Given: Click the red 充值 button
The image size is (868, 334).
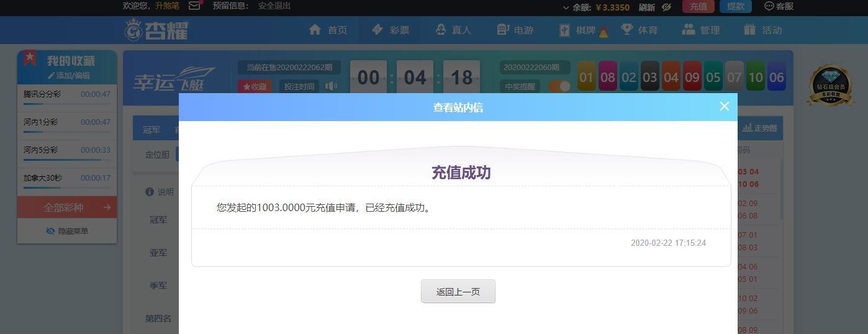Looking at the screenshot, I should (x=698, y=6).
